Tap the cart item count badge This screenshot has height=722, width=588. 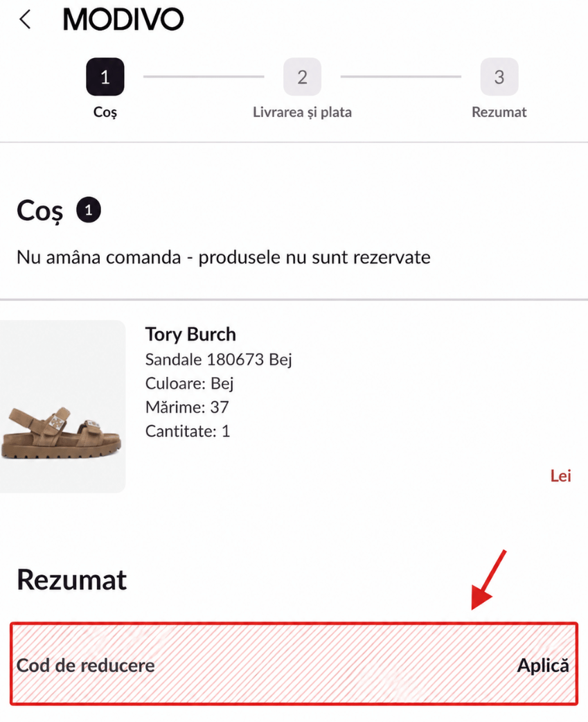[x=89, y=210]
